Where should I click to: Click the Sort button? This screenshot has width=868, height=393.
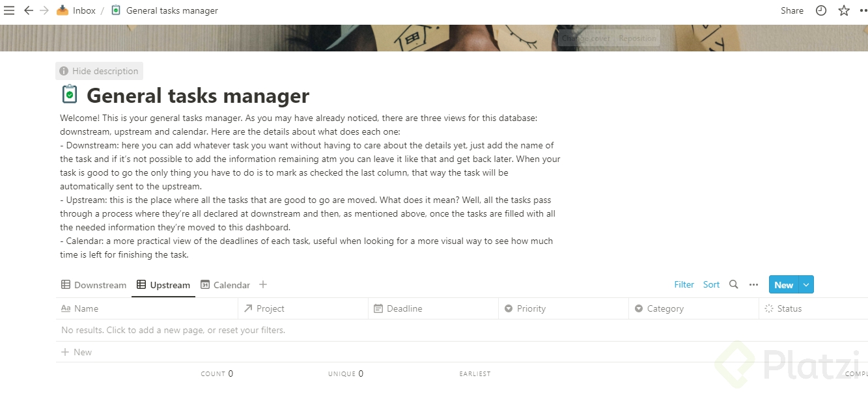tap(711, 284)
